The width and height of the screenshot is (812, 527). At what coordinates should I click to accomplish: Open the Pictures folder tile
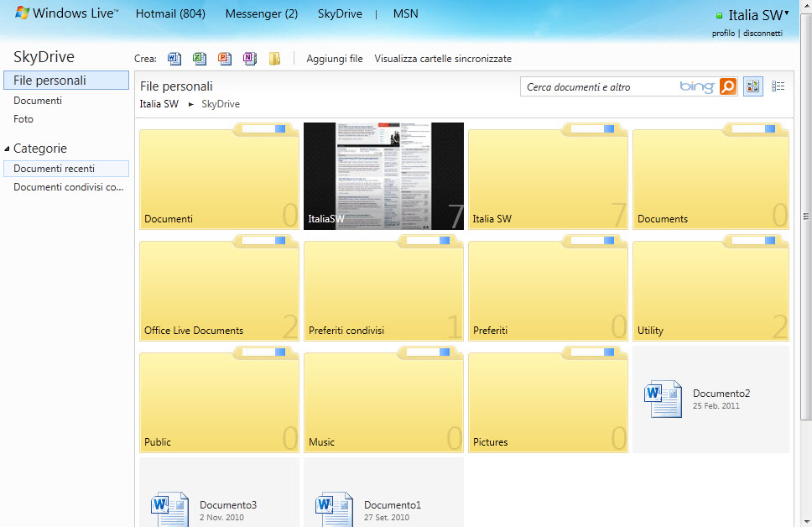click(x=548, y=399)
